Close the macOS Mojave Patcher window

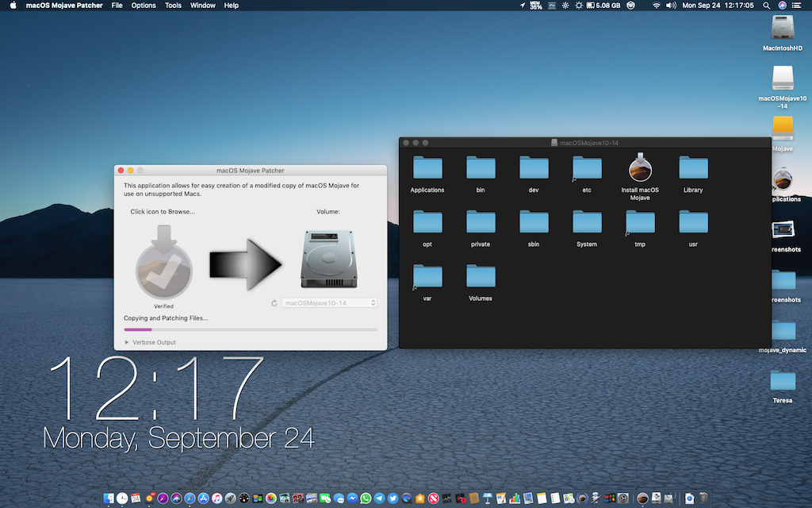(121, 170)
